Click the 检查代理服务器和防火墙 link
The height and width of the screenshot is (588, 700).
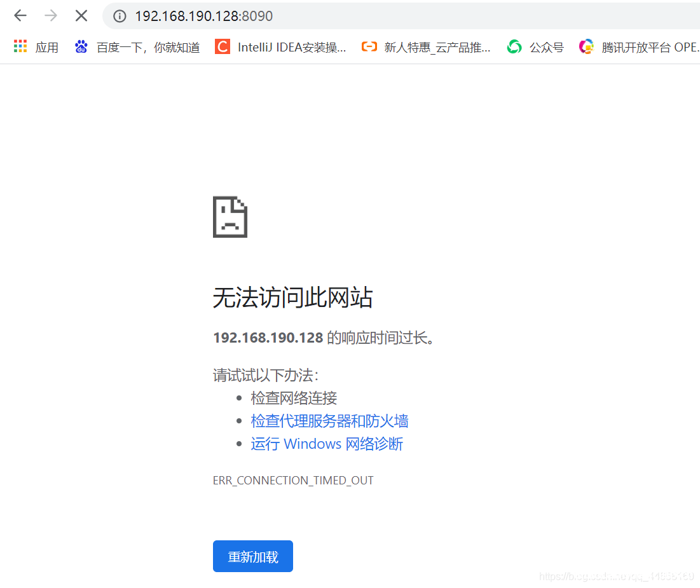329,420
